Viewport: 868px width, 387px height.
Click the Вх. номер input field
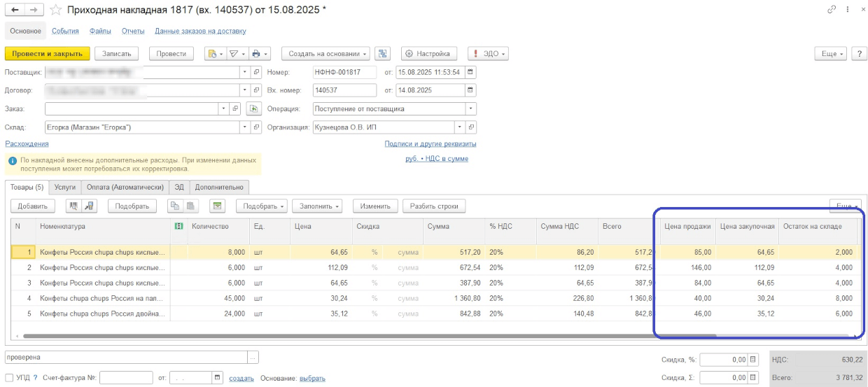tap(344, 90)
